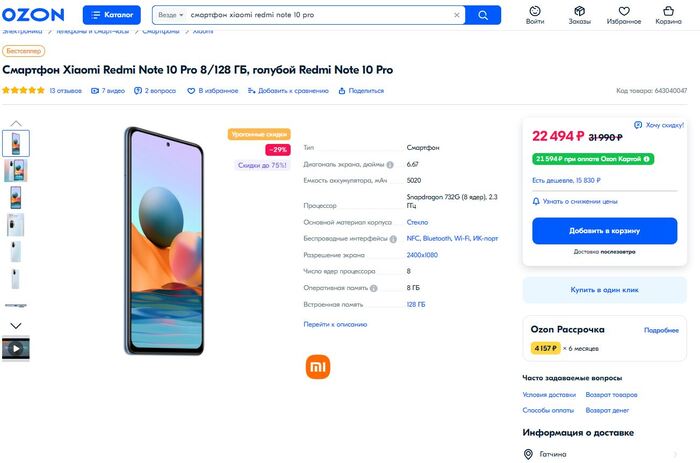Open the Избранное heart icon in header
Viewport: 700px width, 463px height.
[623, 15]
